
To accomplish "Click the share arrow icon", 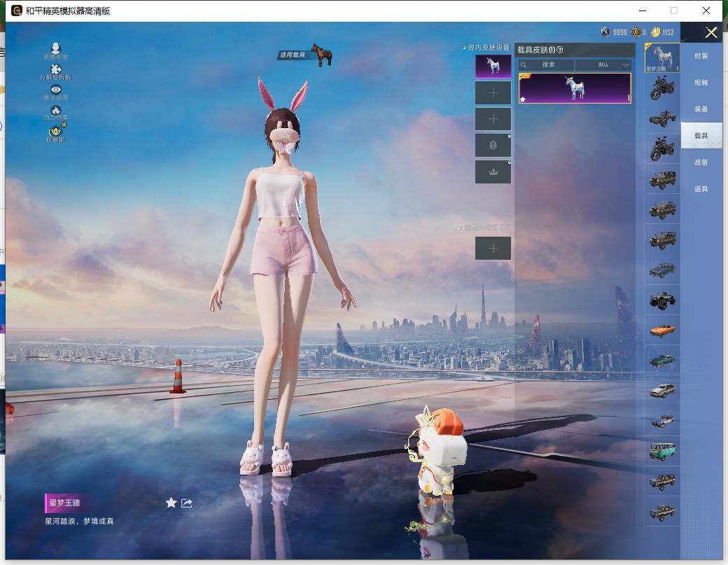I will pos(187,503).
